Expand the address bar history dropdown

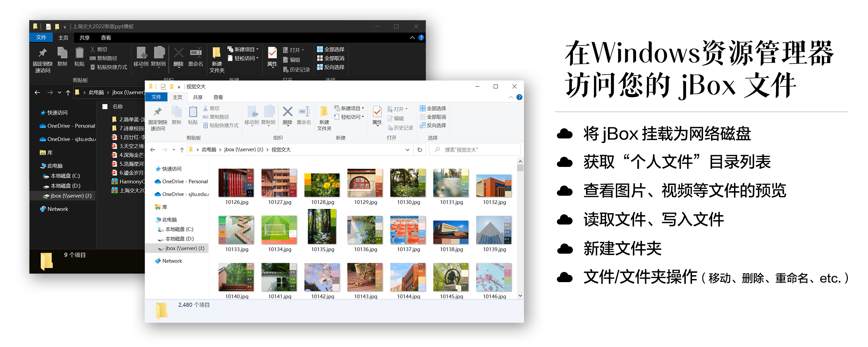(x=407, y=150)
